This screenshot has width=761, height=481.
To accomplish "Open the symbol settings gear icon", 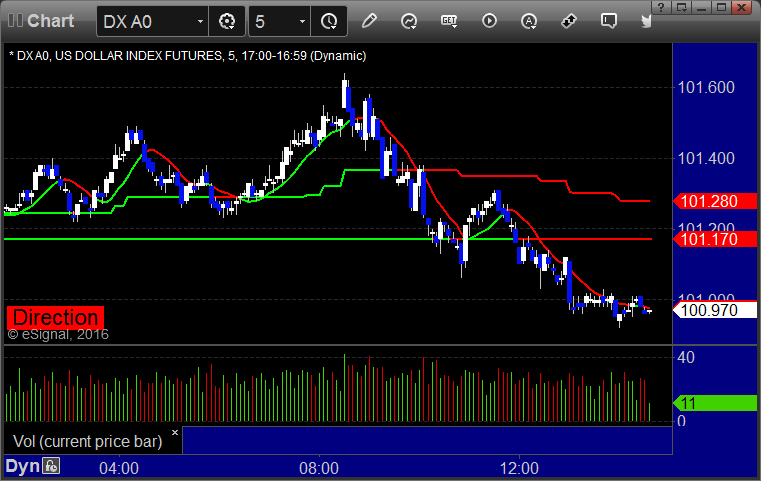I will [x=227, y=21].
